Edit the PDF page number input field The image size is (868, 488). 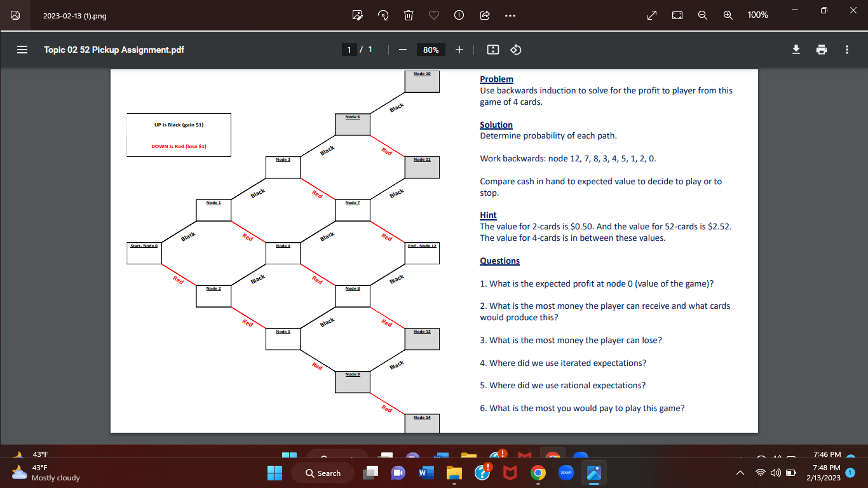tap(349, 50)
